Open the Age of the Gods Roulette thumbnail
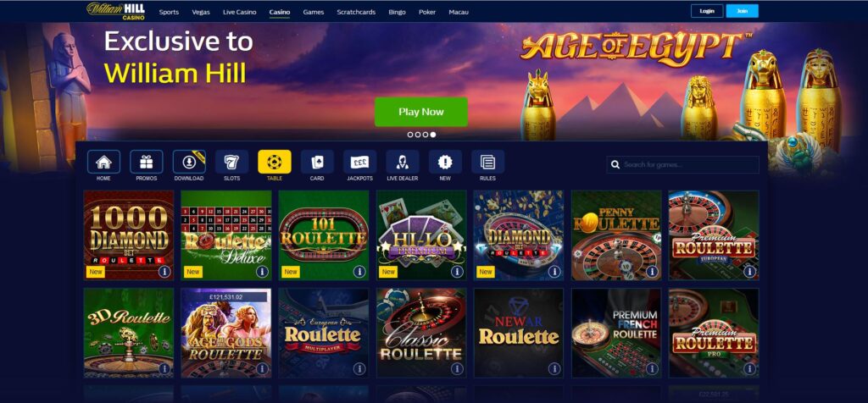868x403 pixels. [226, 333]
